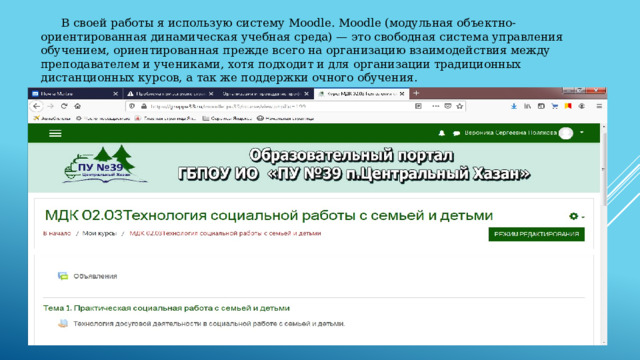Image resolution: width=640 pixels, height=360 pixels.
Task: Close the third browser tab
Action: pos(307,94)
